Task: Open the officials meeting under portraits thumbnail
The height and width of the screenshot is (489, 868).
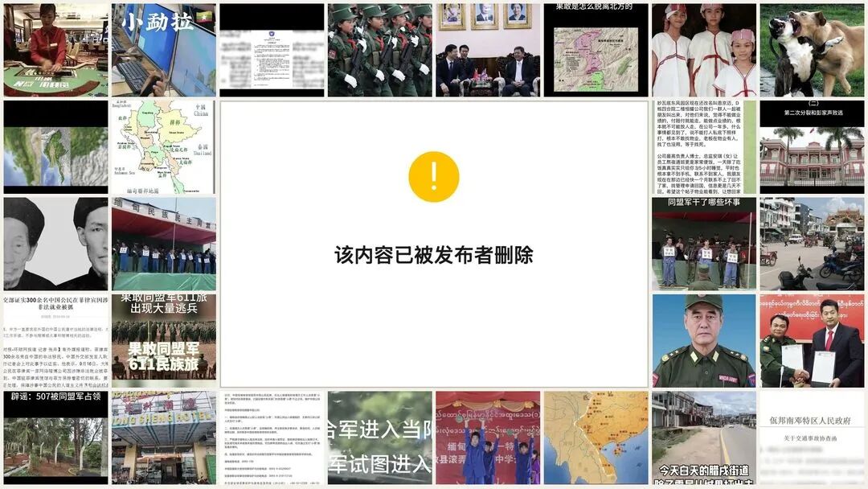Action: click(x=488, y=51)
